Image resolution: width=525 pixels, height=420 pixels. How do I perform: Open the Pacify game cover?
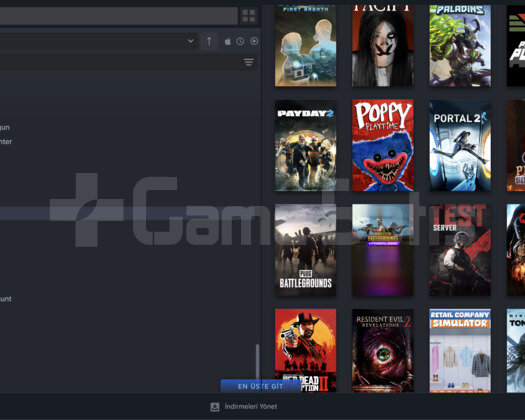click(383, 46)
